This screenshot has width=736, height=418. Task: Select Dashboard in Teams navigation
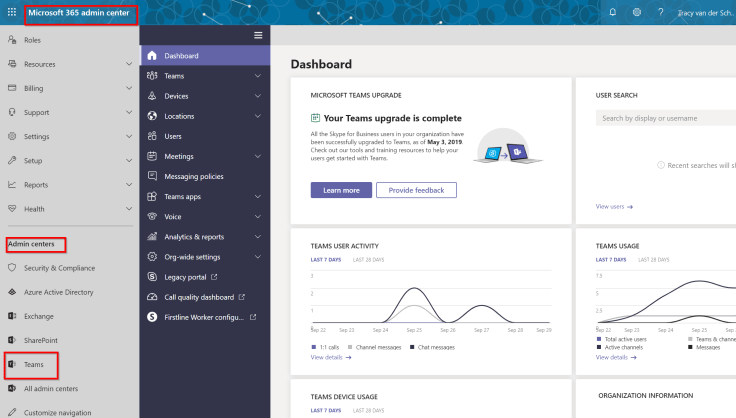(181, 56)
